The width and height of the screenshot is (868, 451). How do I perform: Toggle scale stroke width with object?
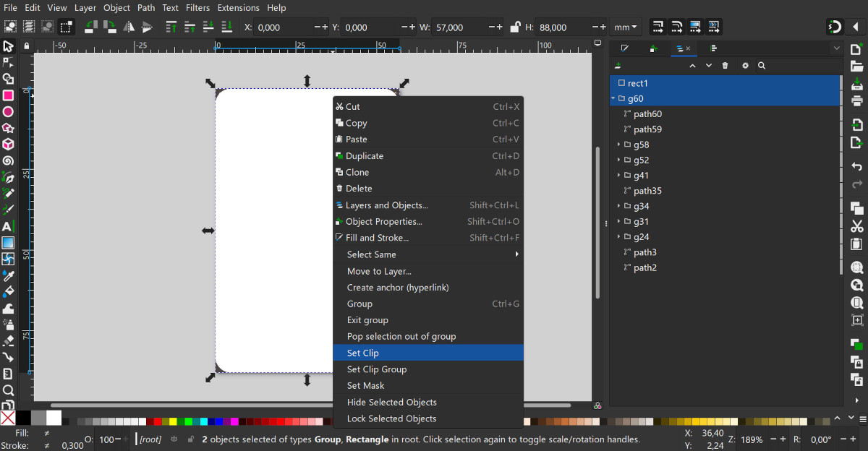(658, 27)
